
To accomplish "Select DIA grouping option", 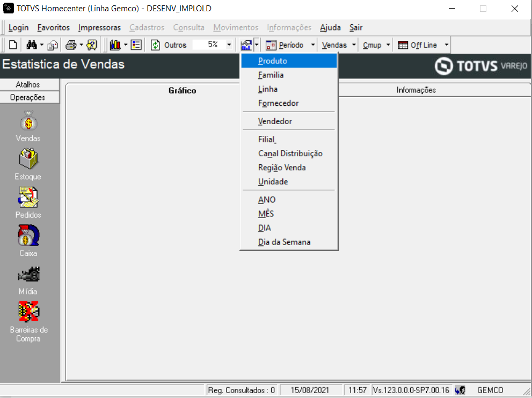I will click(289, 228).
